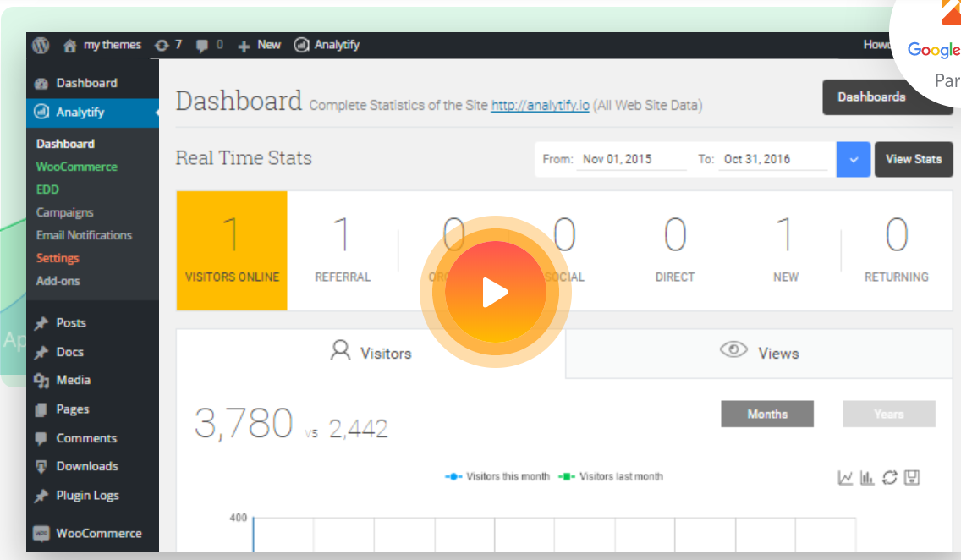The image size is (961, 560).
Task: Switch chart to Years
Action: click(889, 415)
